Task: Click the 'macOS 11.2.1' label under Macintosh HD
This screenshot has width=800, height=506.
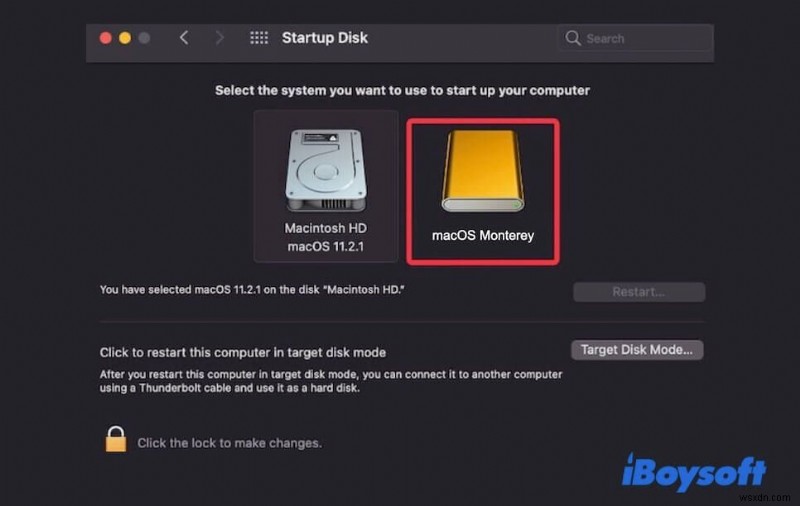Action: pyautogui.click(x=326, y=247)
